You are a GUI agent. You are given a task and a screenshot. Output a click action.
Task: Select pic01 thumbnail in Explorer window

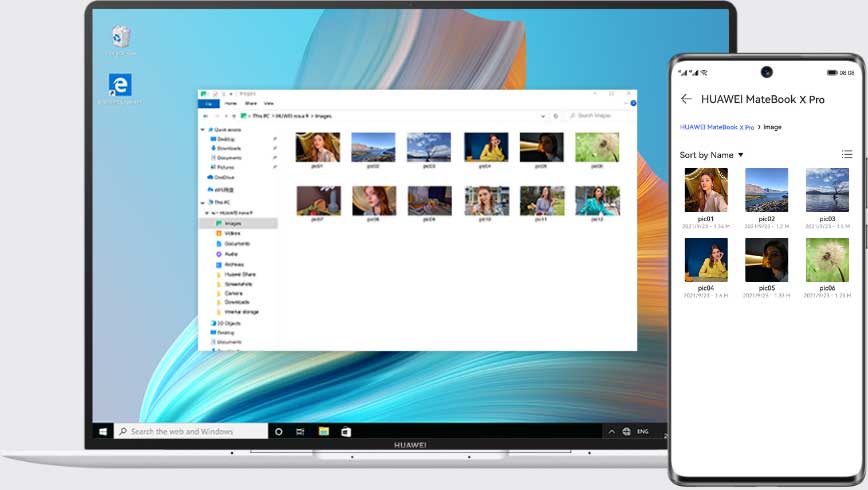point(318,149)
